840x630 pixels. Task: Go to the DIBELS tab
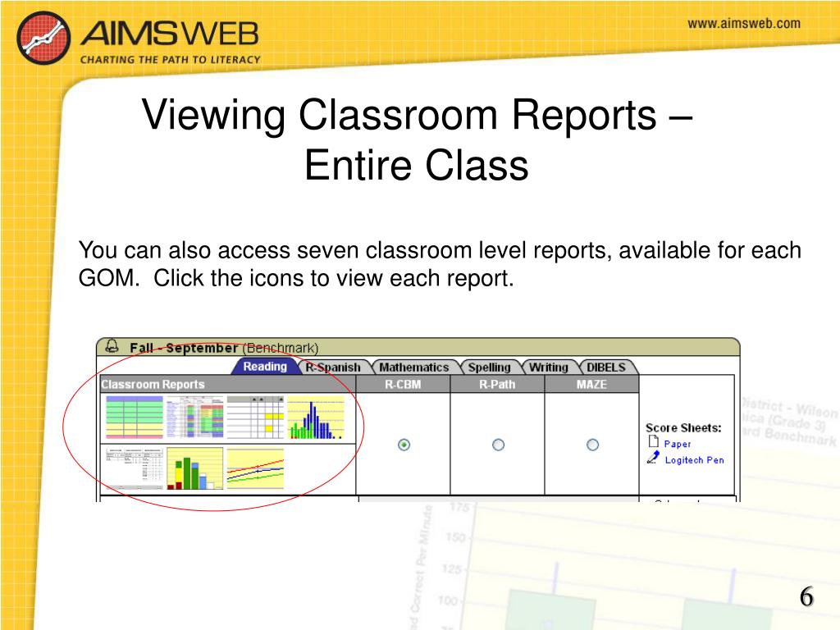click(606, 367)
